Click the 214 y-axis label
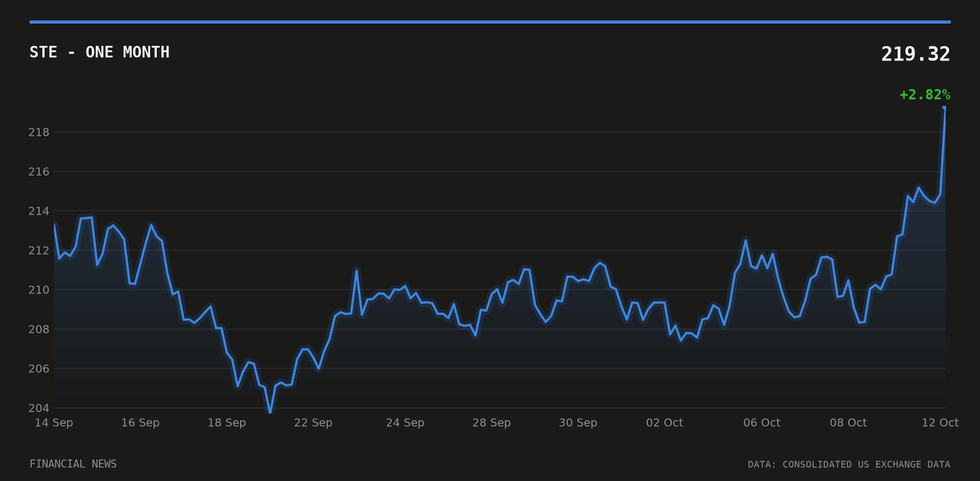 39,211
